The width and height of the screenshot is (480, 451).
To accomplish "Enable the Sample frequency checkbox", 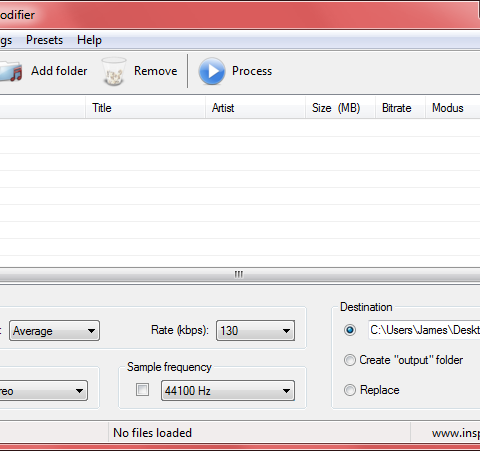I will 142,390.
